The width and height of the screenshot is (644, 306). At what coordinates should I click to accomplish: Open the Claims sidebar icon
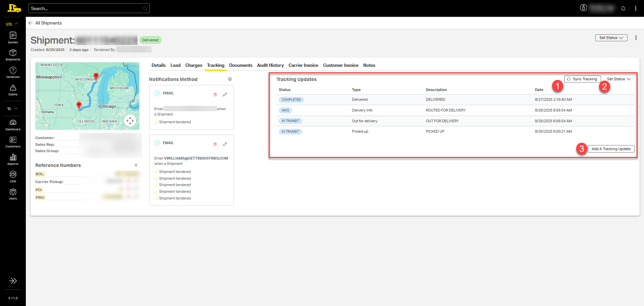(13, 90)
